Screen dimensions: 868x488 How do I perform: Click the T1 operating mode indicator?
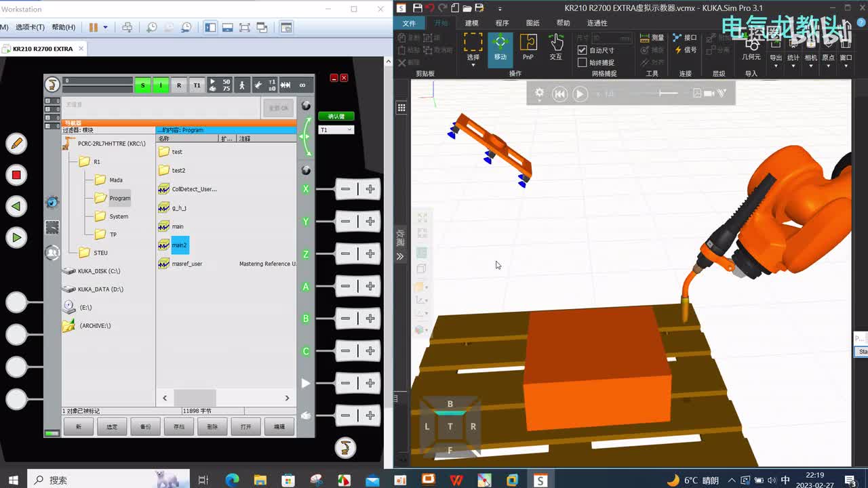(x=197, y=85)
